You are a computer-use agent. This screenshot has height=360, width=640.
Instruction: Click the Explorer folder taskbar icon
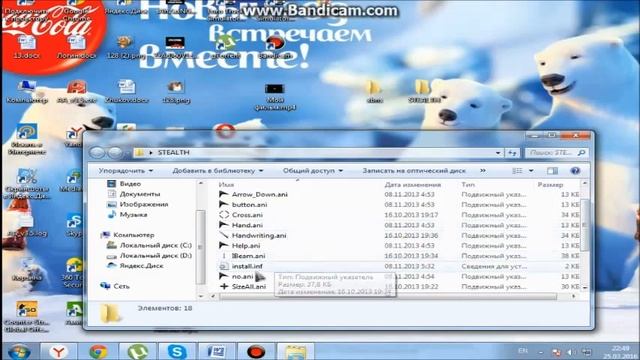click(296, 351)
